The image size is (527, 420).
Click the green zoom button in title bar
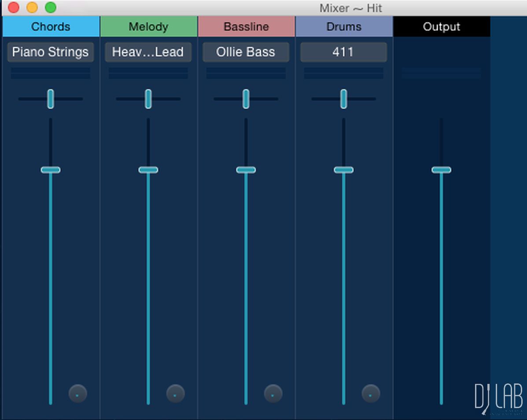coord(51,7)
